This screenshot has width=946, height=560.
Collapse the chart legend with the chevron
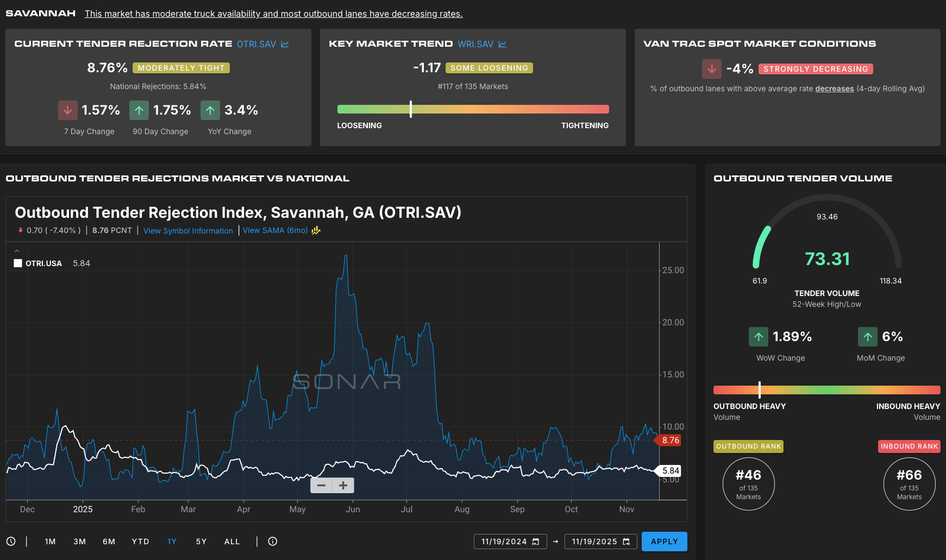pos(17,251)
